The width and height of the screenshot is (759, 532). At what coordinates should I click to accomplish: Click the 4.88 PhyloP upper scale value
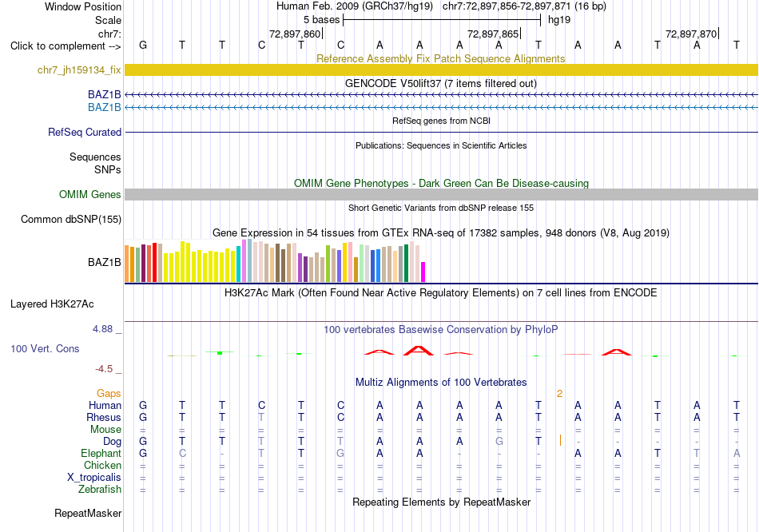coord(102,329)
